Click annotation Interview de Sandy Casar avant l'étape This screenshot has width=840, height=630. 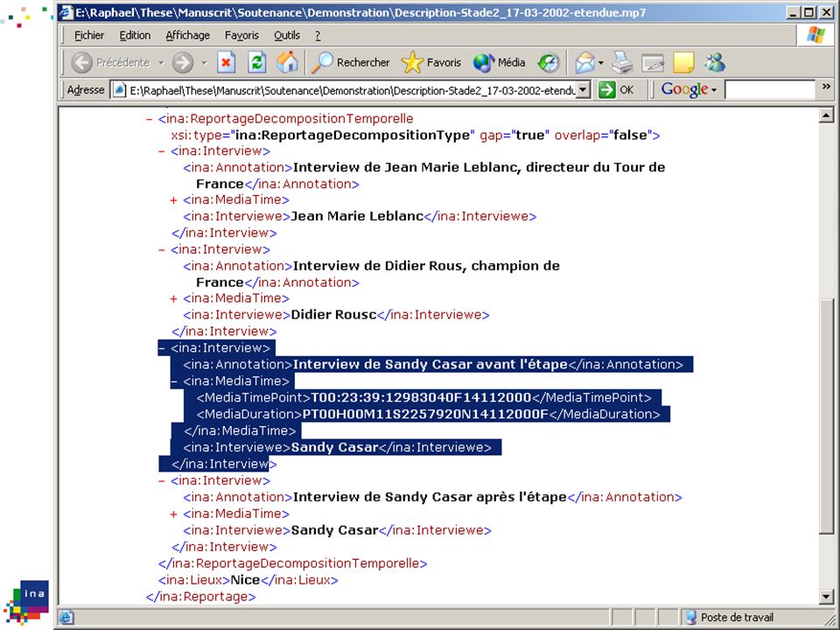click(x=430, y=365)
